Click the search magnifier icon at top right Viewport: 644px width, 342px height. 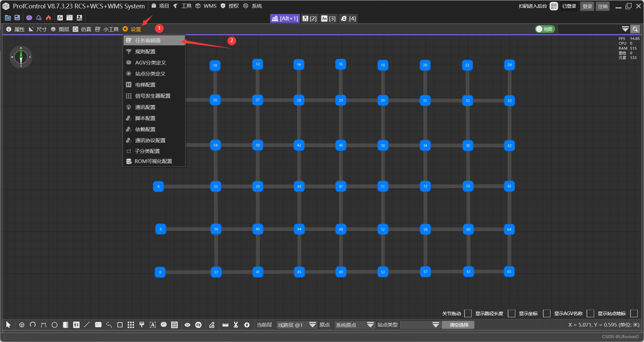pyautogui.click(x=635, y=29)
